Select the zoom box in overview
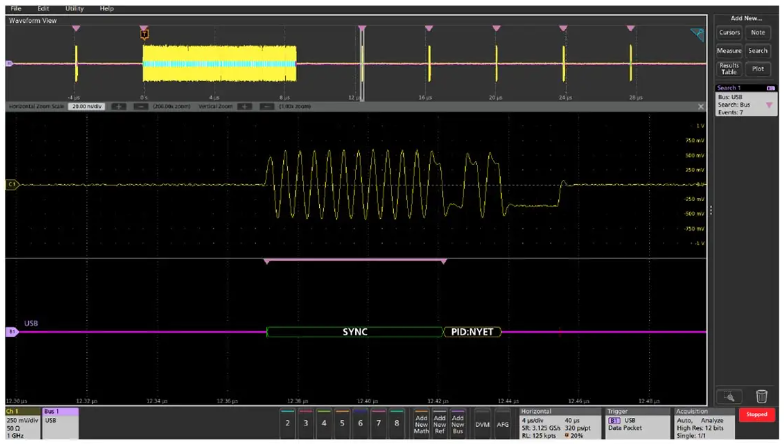This screenshot has height=444, width=784. coord(362,64)
